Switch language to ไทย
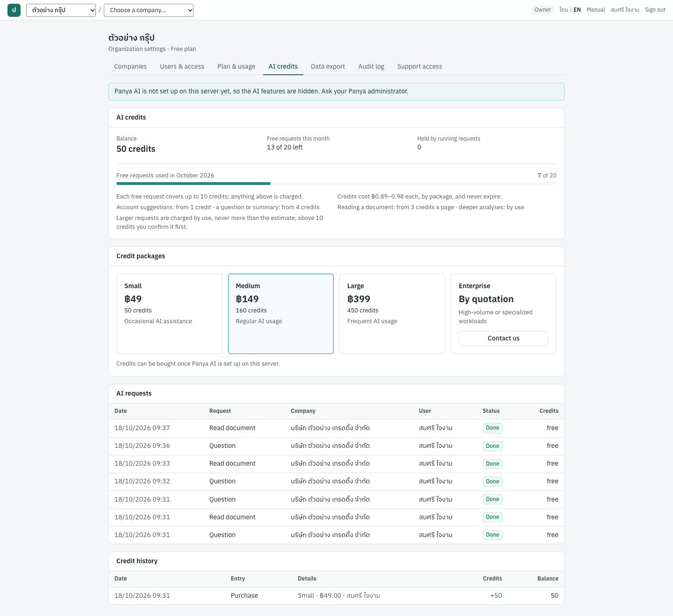 click(x=564, y=10)
